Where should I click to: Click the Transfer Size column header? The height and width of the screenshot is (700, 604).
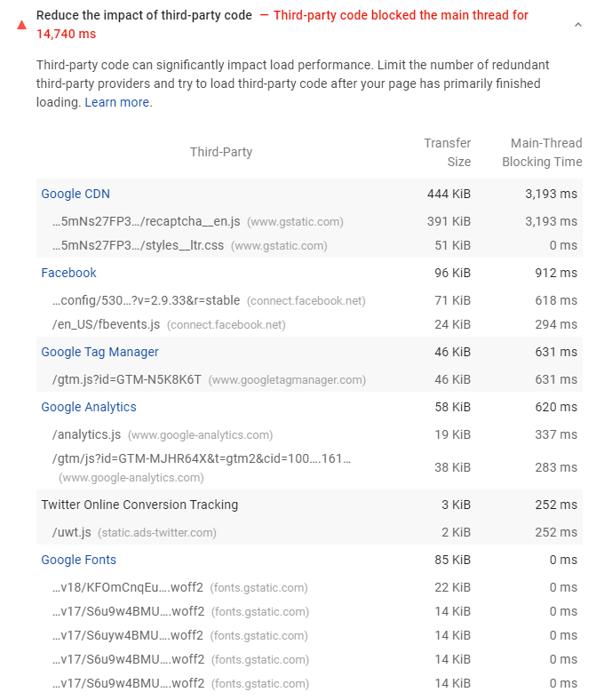tap(448, 152)
